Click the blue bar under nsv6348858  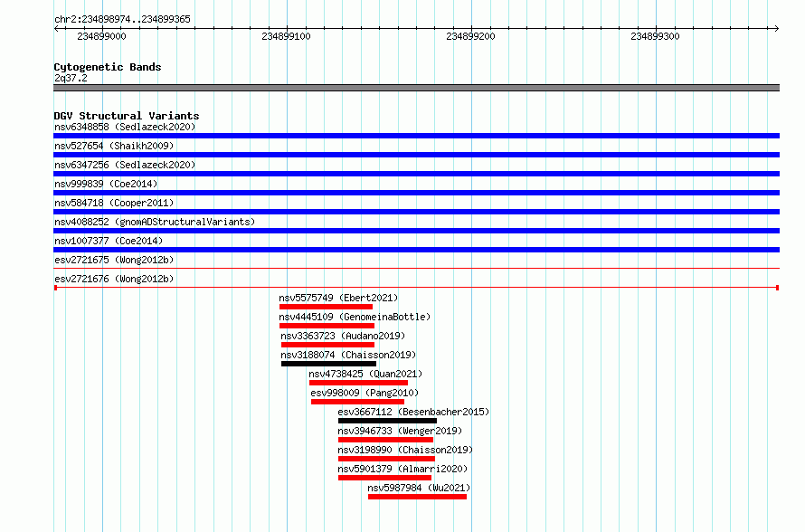[416, 136]
